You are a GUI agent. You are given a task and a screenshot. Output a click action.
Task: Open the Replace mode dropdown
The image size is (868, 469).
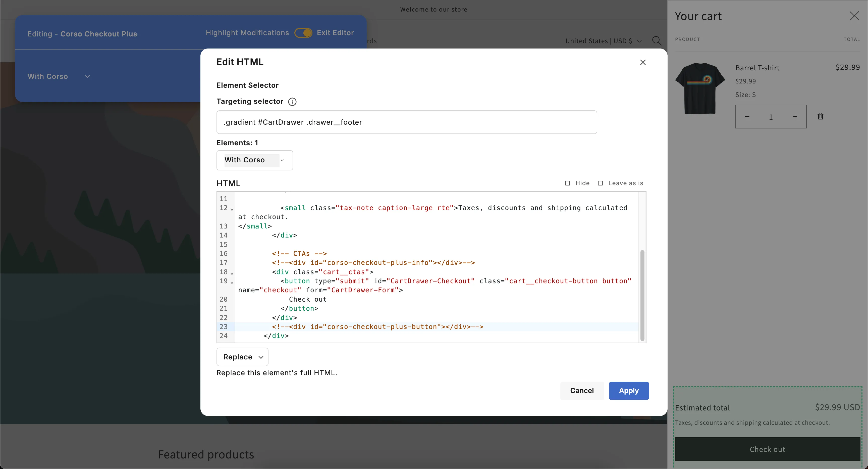(242, 357)
